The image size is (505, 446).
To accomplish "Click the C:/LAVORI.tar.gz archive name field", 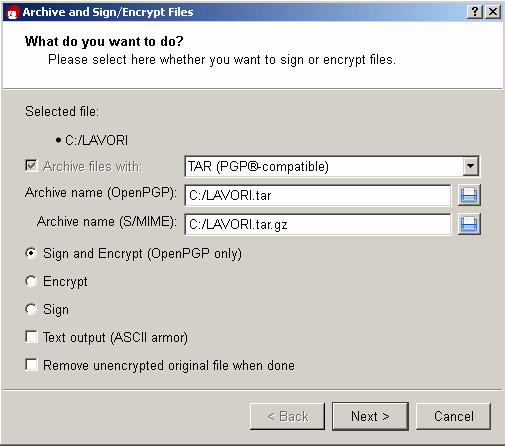I will click(318, 224).
